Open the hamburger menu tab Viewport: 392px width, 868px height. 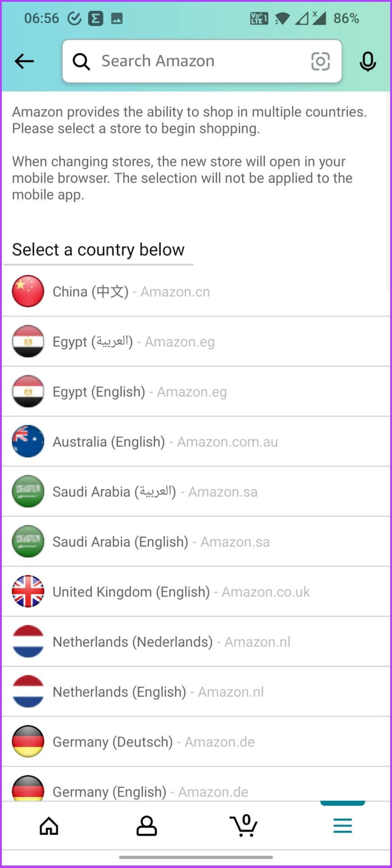(342, 826)
